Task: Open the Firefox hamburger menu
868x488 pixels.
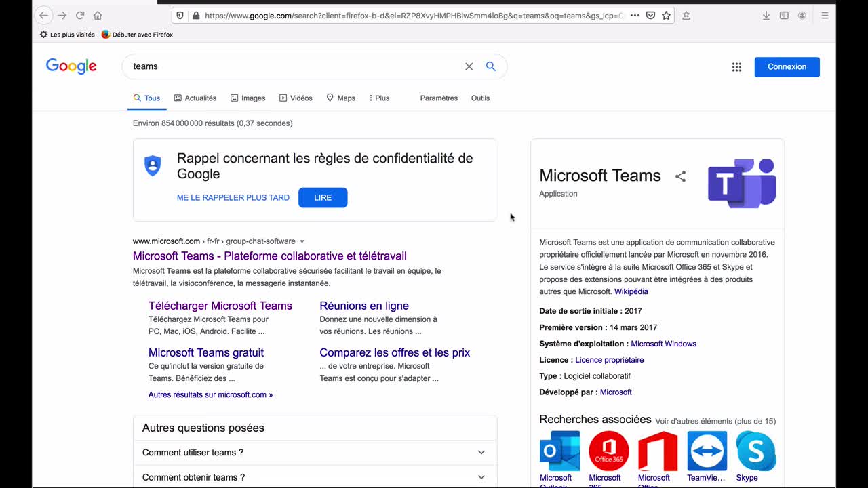Action: (825, 15)
